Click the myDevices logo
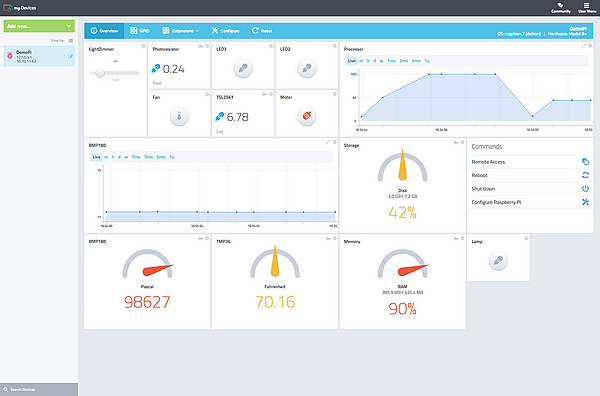Viewport: 600px width, 396px height. click(20, 8)
